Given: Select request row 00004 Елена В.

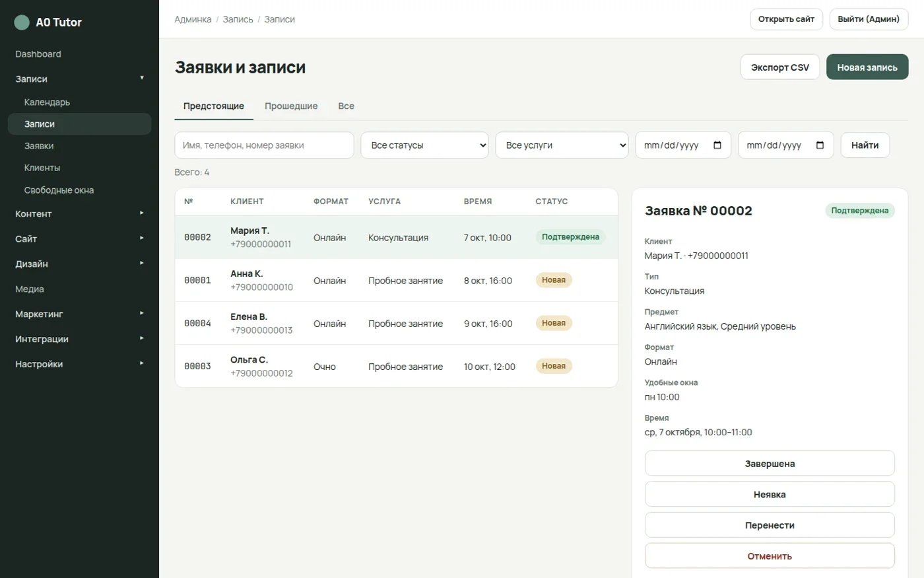Looking at the screenshot, I should point(396,324).
